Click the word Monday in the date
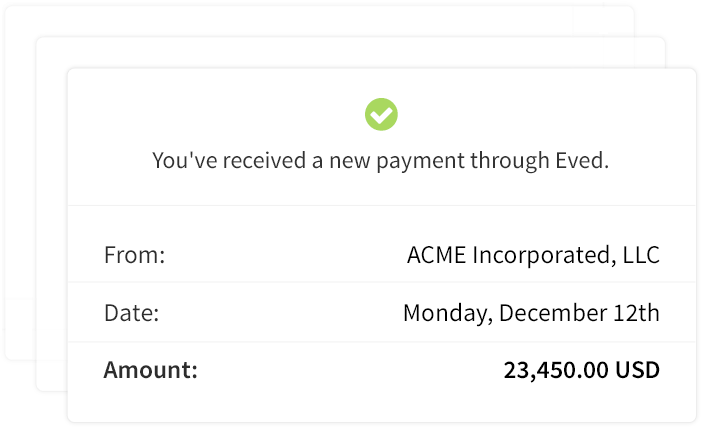 (x=445, y=313)
